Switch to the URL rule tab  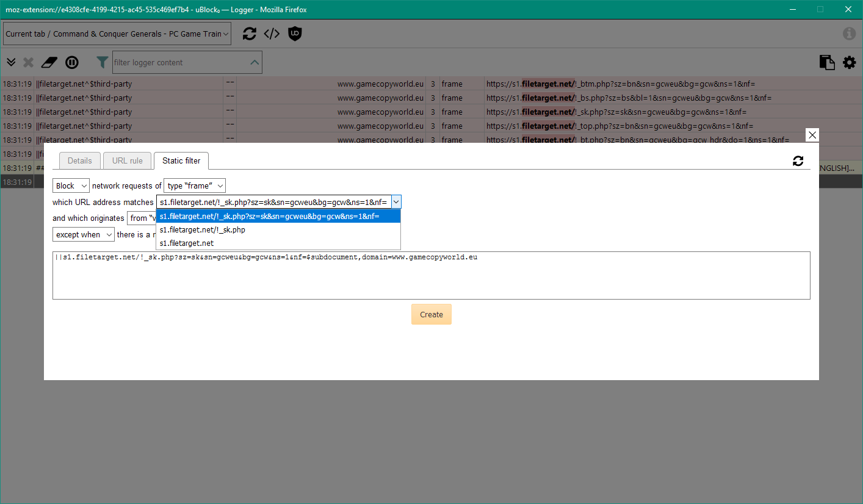[x=128, y=161]
